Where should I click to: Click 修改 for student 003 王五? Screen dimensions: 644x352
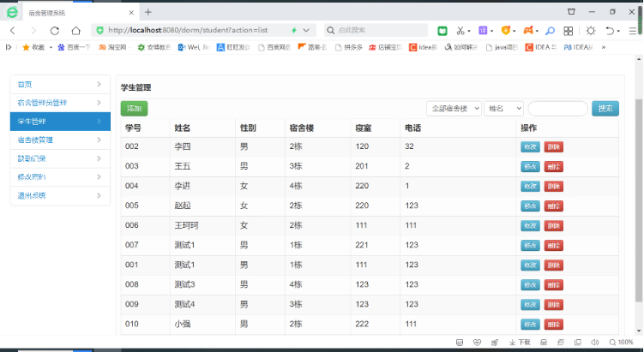pyautogui.click(x=530, y=166)
